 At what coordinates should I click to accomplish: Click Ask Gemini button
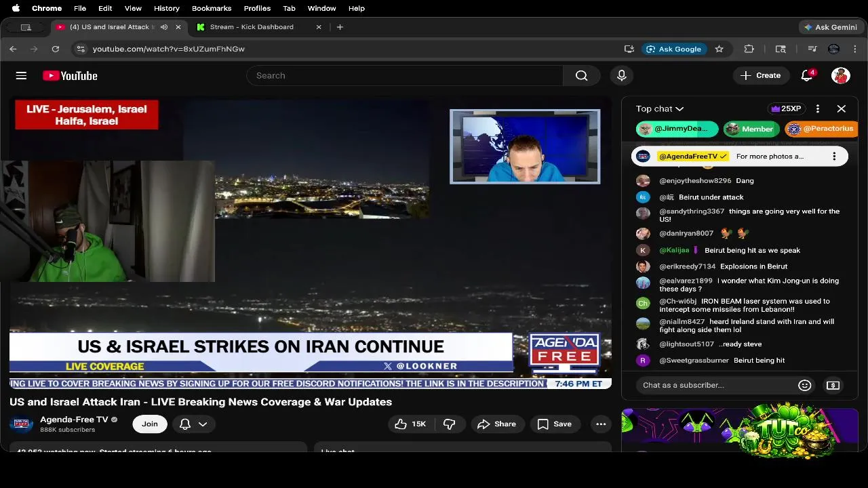[831, 27]
